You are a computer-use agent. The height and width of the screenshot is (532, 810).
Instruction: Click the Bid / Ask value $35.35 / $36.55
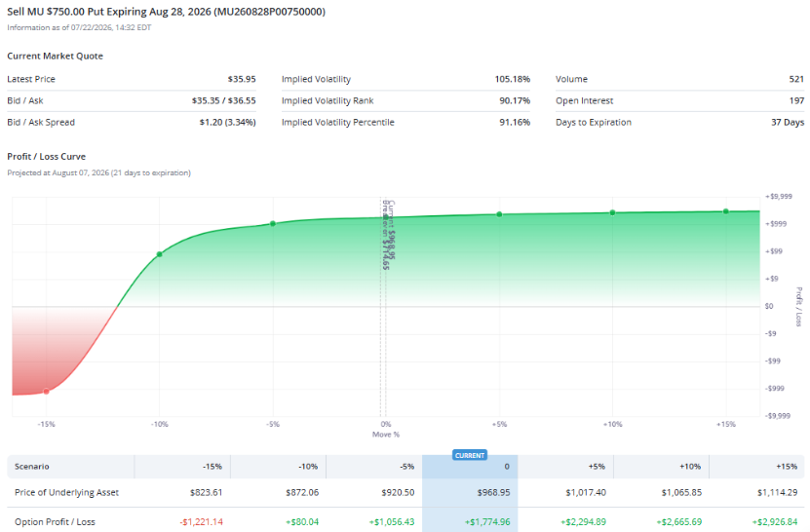(223, 100)
